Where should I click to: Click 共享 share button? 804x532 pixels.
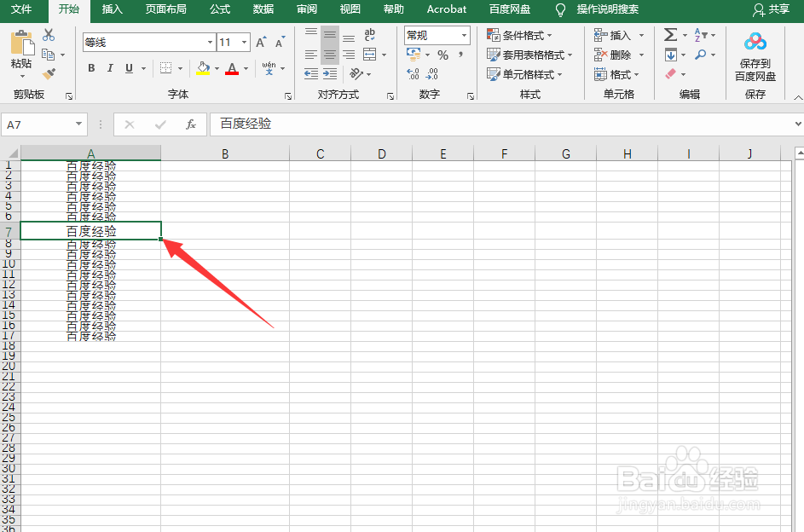coord(772,9)
